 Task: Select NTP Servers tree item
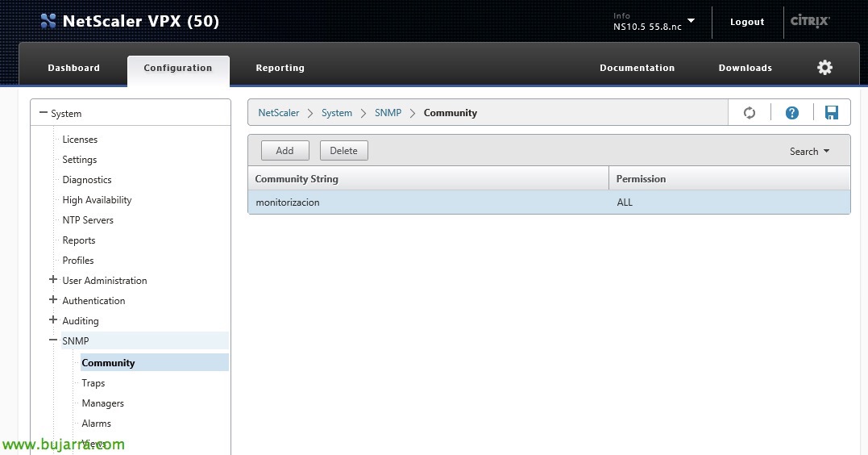point(88,219)
